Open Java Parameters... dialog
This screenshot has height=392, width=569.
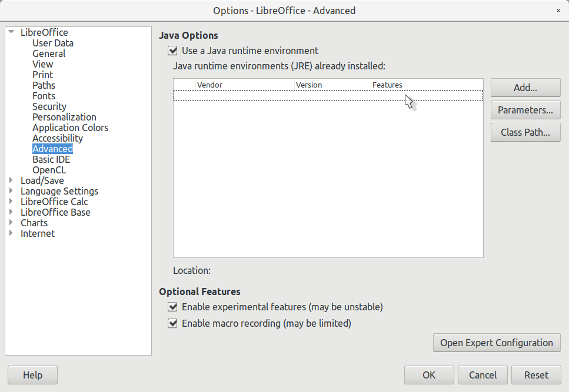click(x=525, y=110)
